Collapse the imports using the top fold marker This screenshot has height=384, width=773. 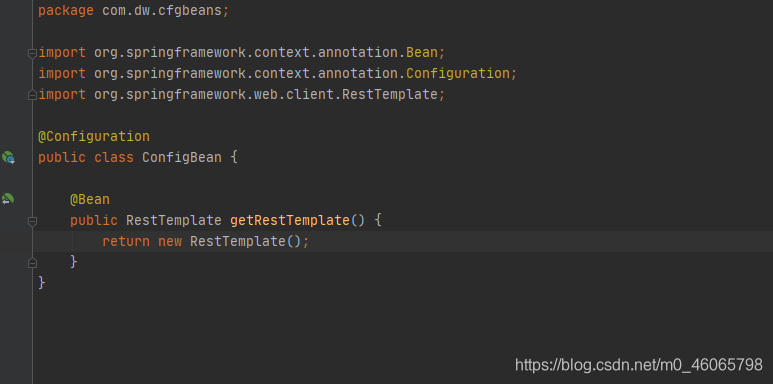(x=32, y=53)
